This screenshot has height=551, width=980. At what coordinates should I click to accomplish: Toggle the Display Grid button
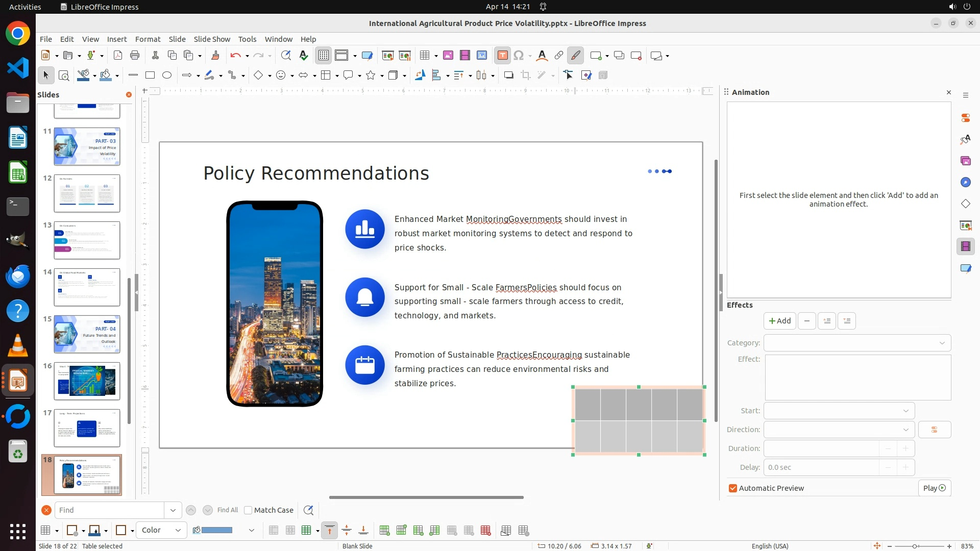coord(324,56)
